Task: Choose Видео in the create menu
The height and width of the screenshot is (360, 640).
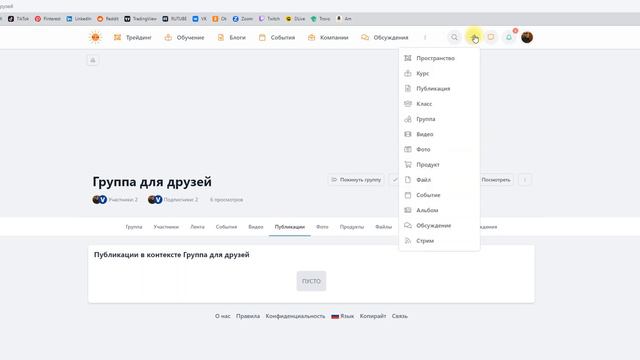Action: [x=439, y=134]
